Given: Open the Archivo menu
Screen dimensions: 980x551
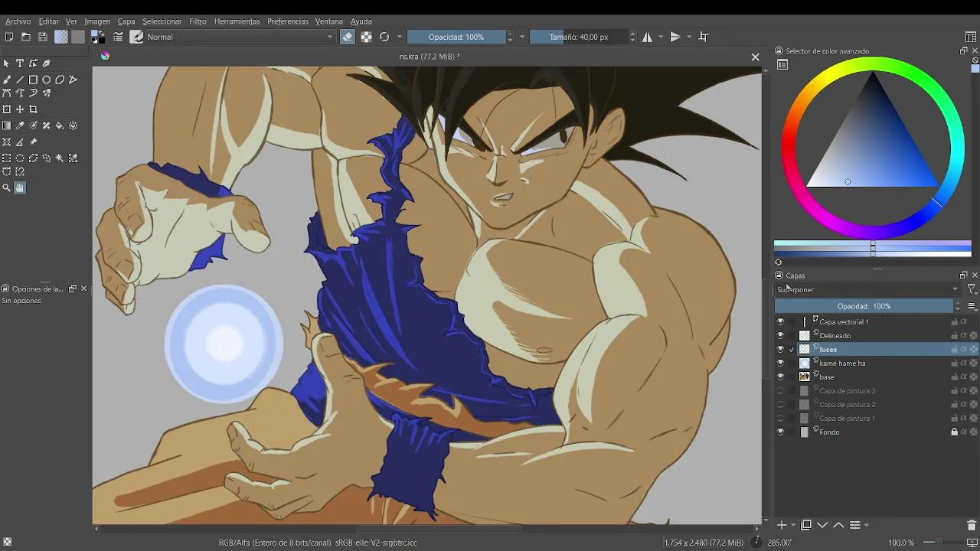Looking at the screenshot, I should click(x=18, y=21).
